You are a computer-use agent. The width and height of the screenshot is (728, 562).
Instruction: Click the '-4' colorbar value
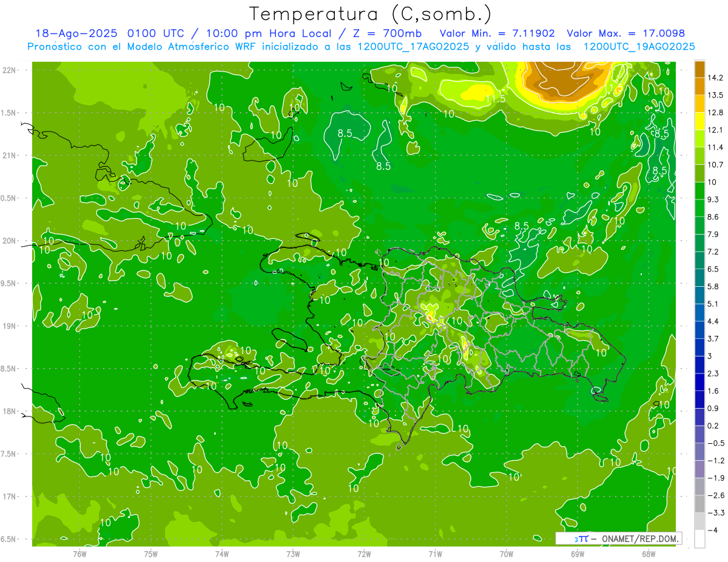[x=712, y=530]
